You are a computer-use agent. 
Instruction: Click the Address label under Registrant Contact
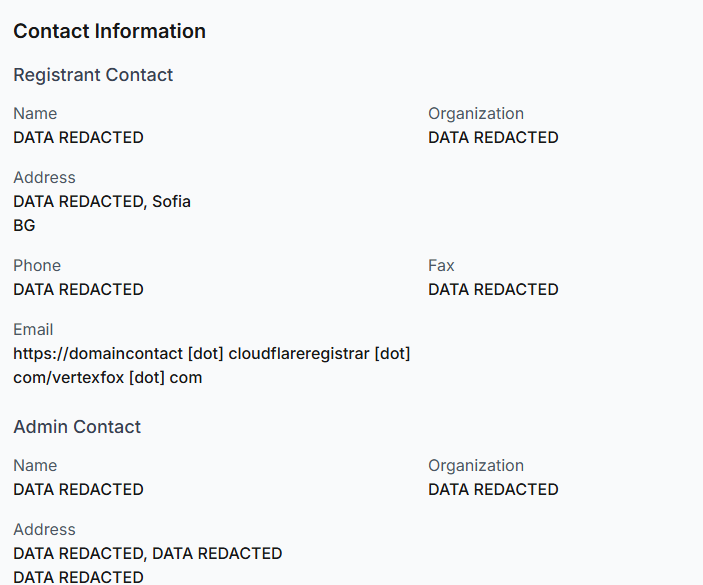point(44,177)
